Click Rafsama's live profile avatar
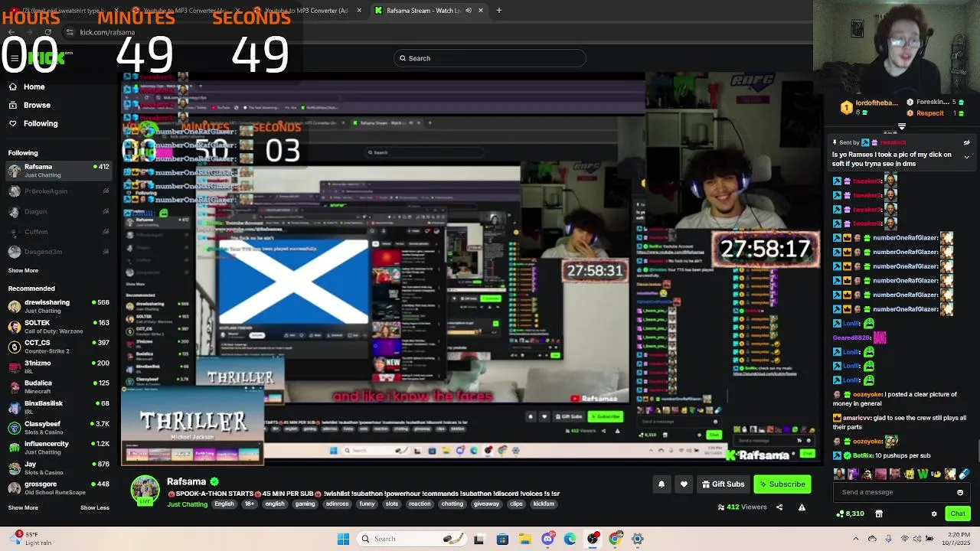980x551 pixels. (x=145, y=491)
